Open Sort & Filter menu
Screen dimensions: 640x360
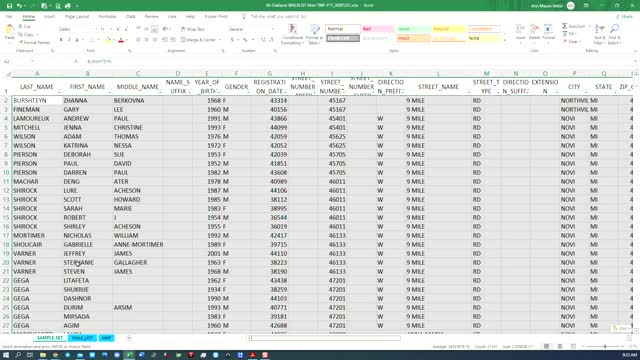[599, 34]
